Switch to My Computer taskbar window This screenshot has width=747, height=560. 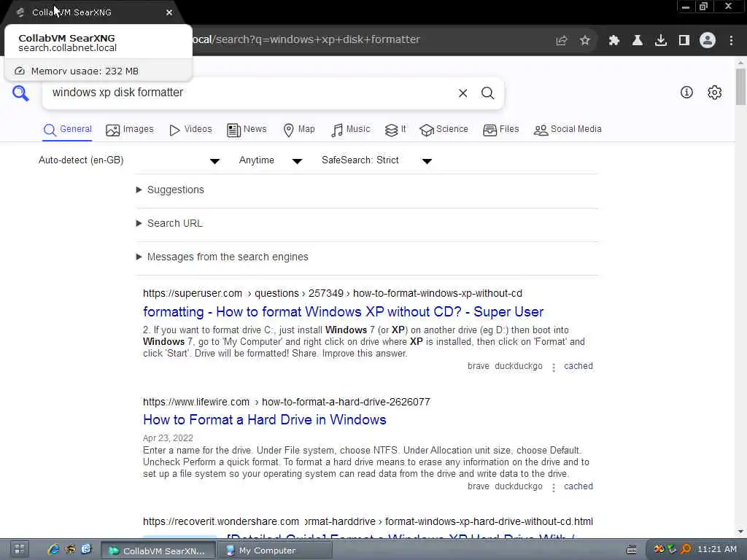click(275, 550)
